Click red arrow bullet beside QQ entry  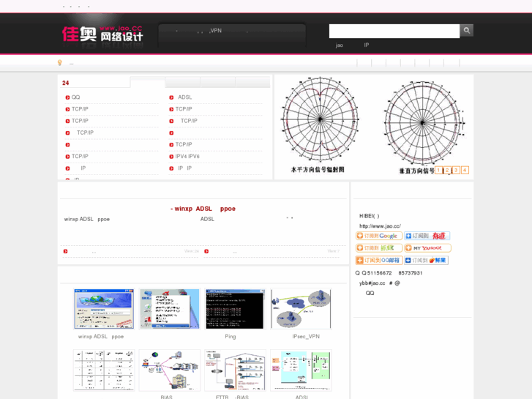(67, 97)
